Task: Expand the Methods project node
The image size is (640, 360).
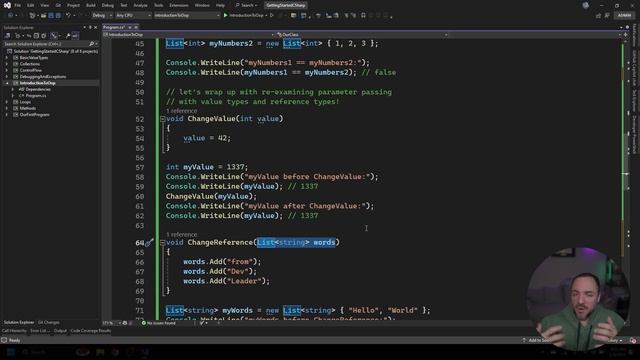Action: click(x=7, y=108)
